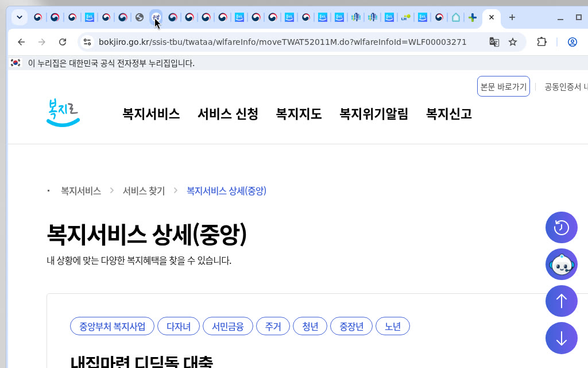
Task: Select the 중앙부처 복지사업 tag
Action: pyautogui.click(x=112, y=326)
